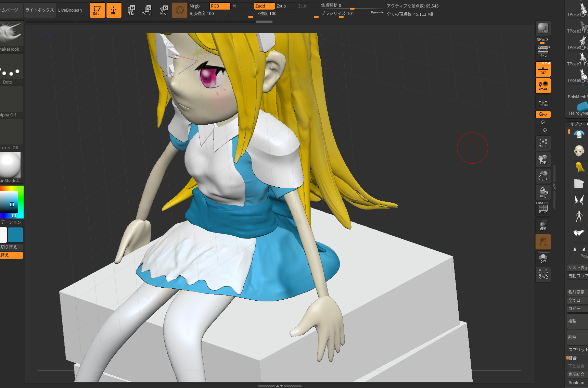Collapse the サブツール panel header
The width and height of the screenshot is (588, 388).
[578, 124]
